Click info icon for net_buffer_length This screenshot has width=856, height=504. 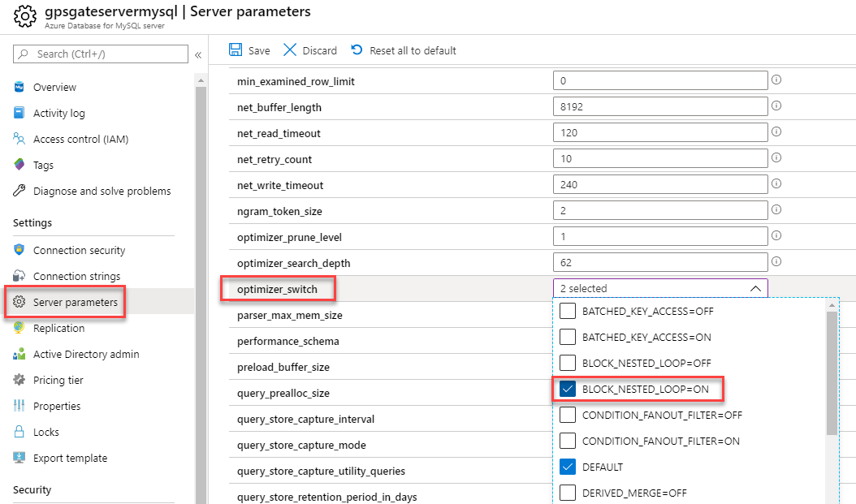point(776,106)
